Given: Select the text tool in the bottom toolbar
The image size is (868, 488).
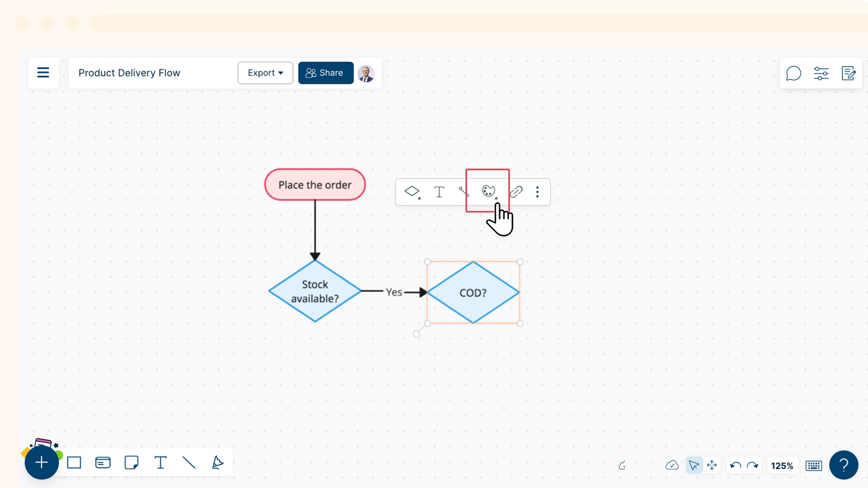Looking at the screenshot, I should pyautogui.click(x=161, y=463).
